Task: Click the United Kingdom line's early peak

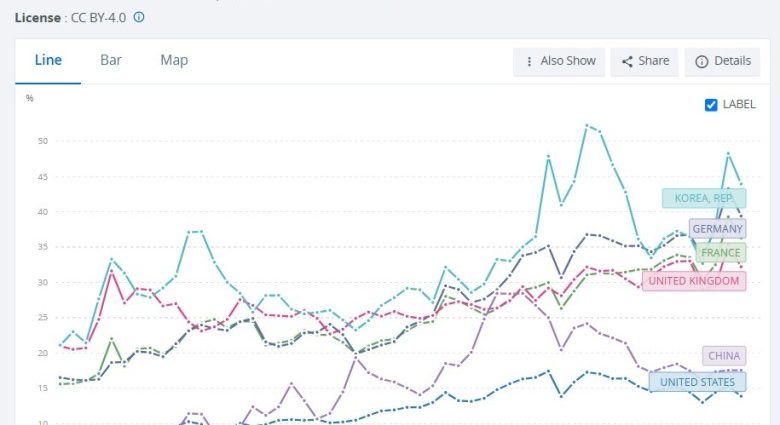Action: tap(112, 272)
